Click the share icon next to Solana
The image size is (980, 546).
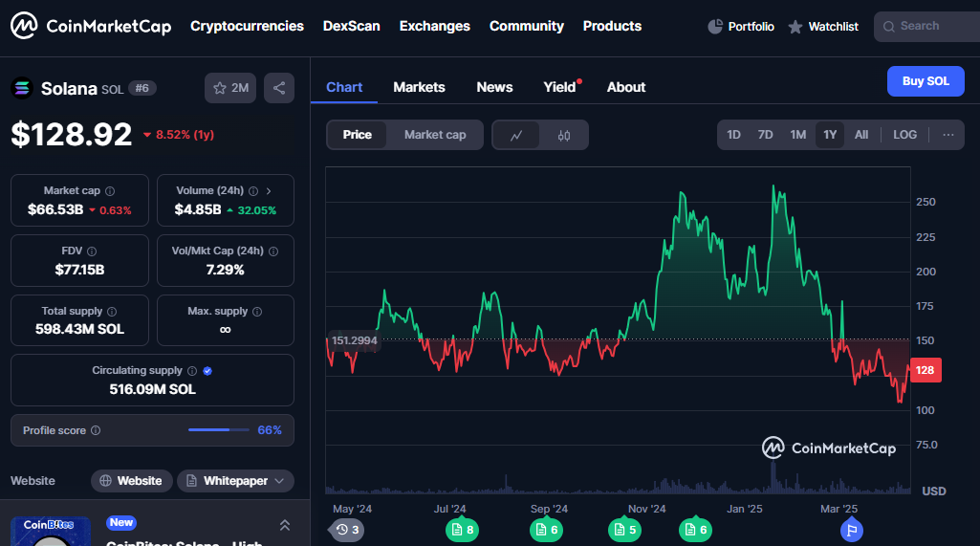pos(279,88)
